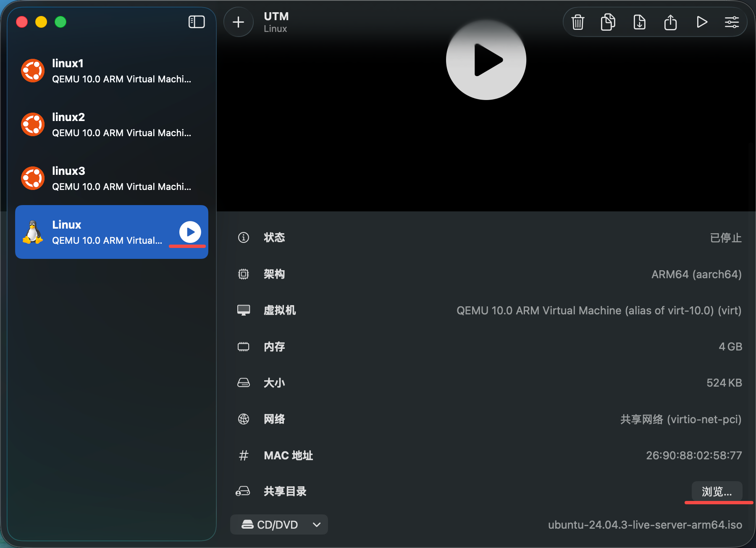Share the selected VM using share icon

(x=670, y=22)
